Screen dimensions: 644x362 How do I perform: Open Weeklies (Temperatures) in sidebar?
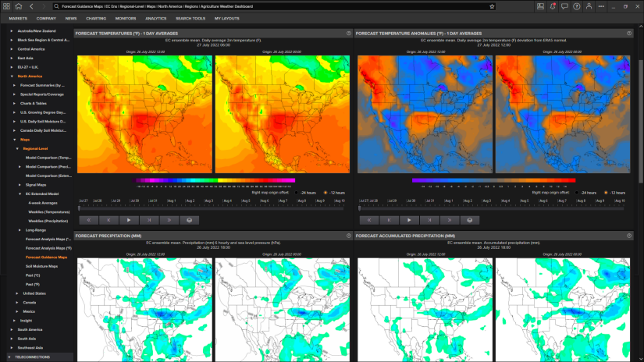[48, 211]
